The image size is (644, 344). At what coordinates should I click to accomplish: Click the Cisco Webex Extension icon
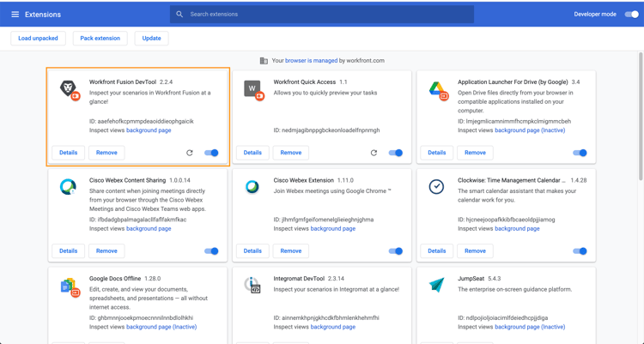(x=252, y=187)
